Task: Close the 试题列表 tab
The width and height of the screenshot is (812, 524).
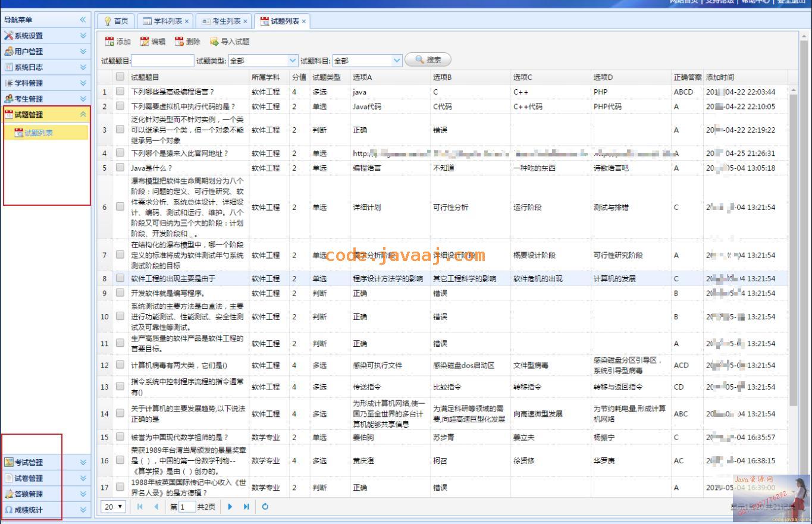Action: (303, 21)
